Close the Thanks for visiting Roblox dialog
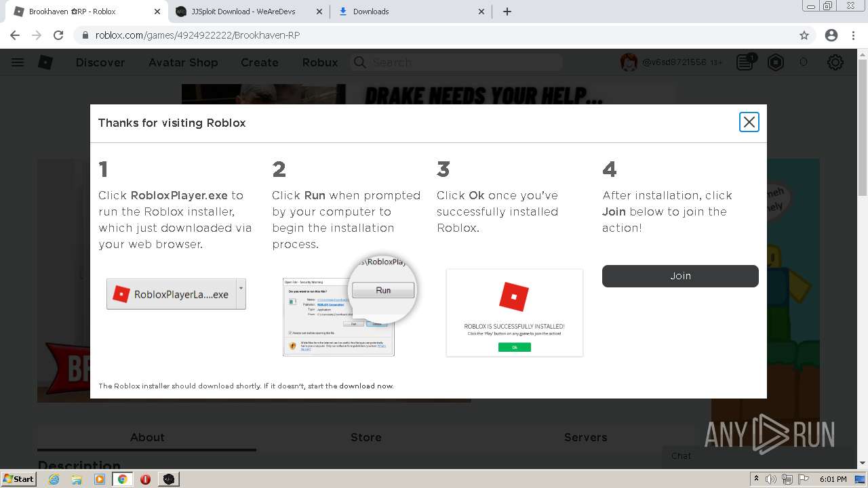The height and width of the screenshot is (488, 868). tap(749, 122)
